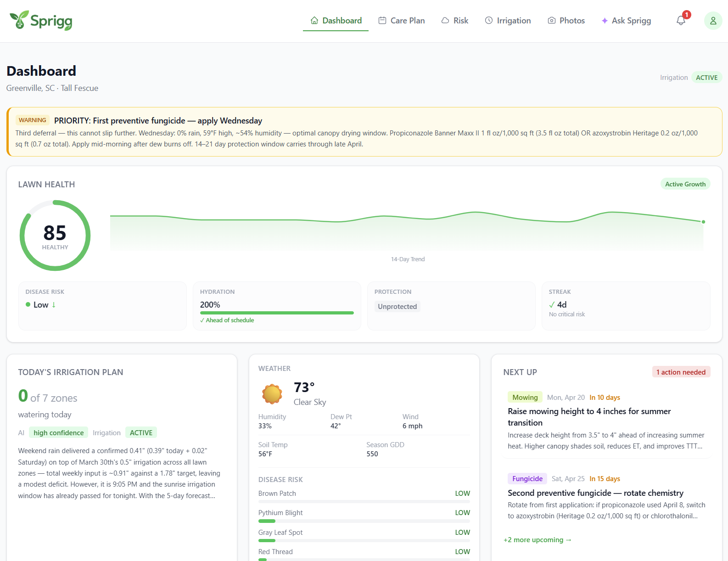This screenshot has width=728, height=561.
Task: Open the user profile avatar
Action: [x=713, y=21]
